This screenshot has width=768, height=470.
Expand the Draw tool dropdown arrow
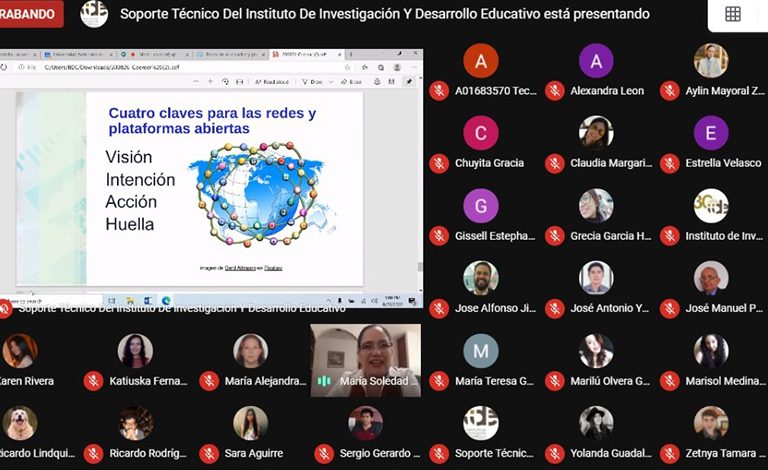click(329, 82)
